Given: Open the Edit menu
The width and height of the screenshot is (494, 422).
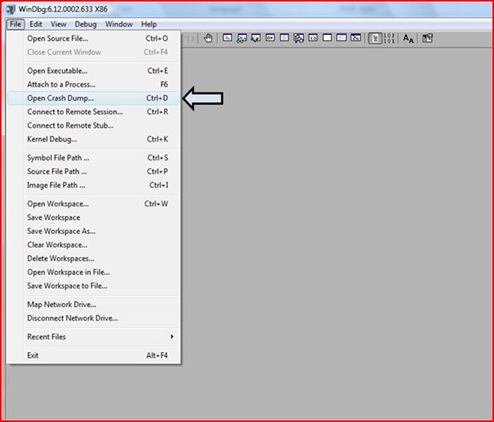Looking at the screenshot, I should tap(36, 24).
